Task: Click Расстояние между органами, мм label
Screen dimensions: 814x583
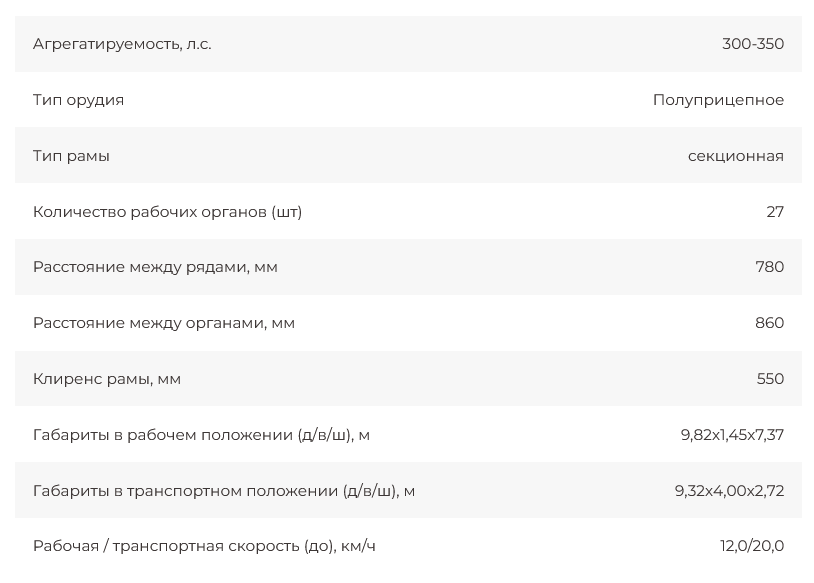Action: tap(164, 323)
